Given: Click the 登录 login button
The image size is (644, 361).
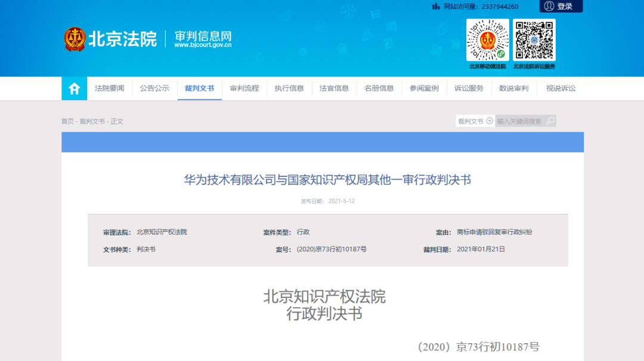Looking at the screenshot, I should click(564, 7).
